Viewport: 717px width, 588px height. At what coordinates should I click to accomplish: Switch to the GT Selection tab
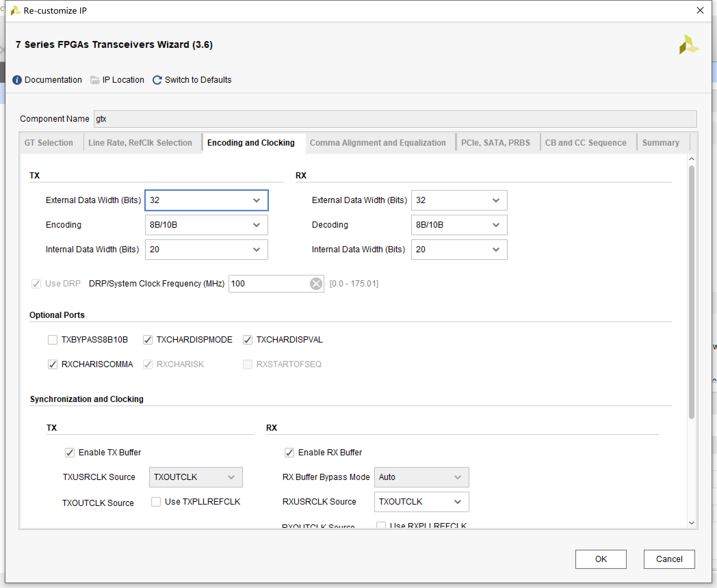(49, 143)
